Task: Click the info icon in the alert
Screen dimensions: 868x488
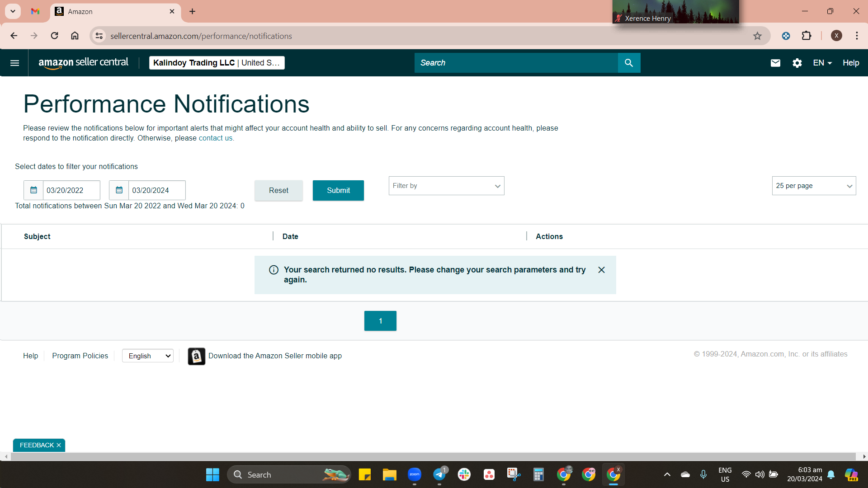Action: [x=274, y=270]
